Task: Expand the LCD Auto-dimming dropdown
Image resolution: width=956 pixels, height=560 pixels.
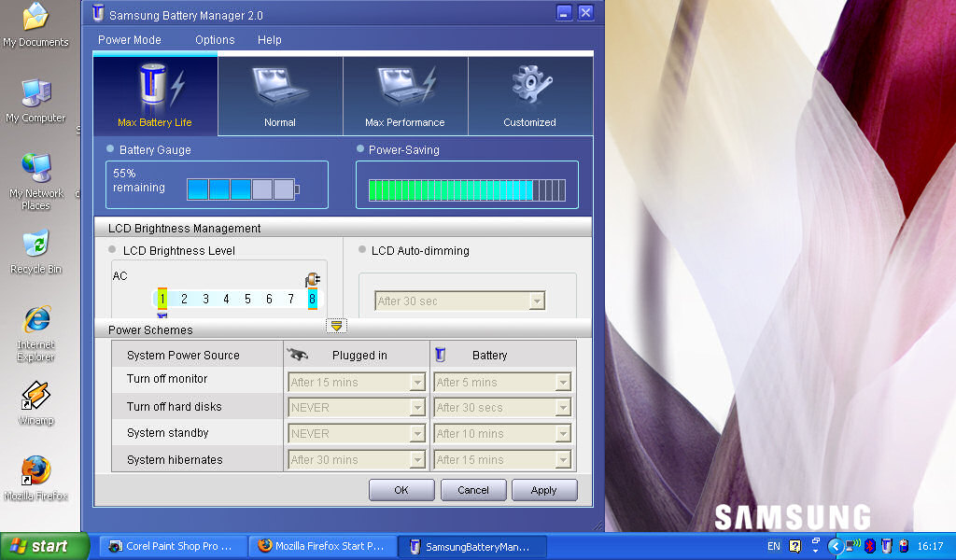Action: coord(536,301)
